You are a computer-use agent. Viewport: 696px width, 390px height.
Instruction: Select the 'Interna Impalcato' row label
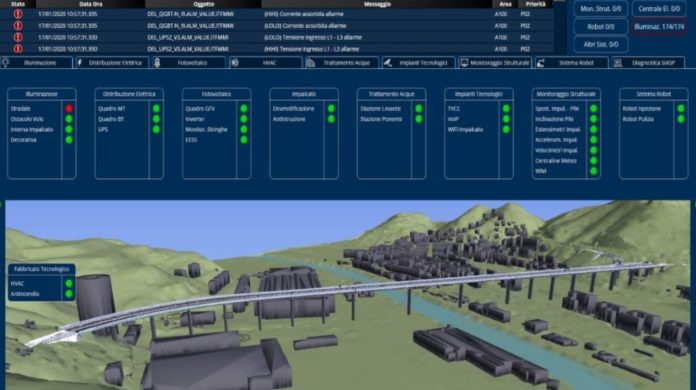[32, 130]
